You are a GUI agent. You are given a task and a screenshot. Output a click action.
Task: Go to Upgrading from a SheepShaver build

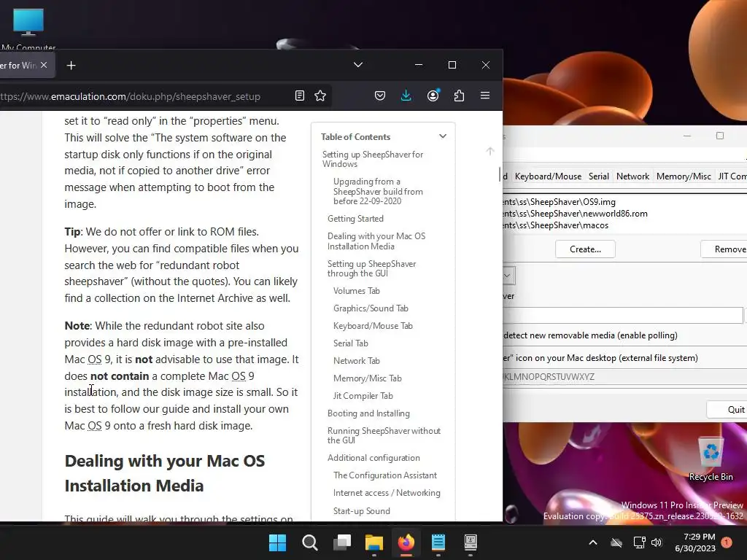point(378,191)
